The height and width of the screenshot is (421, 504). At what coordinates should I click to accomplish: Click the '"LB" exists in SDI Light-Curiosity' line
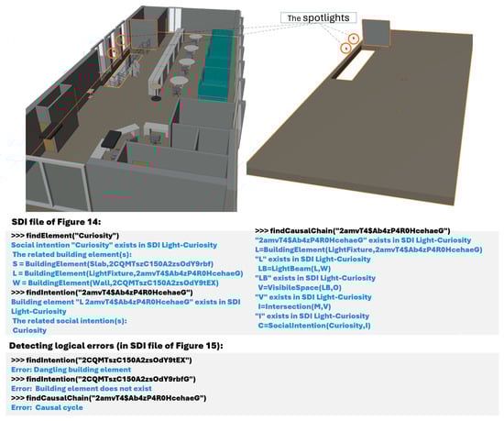click(315, 278)
